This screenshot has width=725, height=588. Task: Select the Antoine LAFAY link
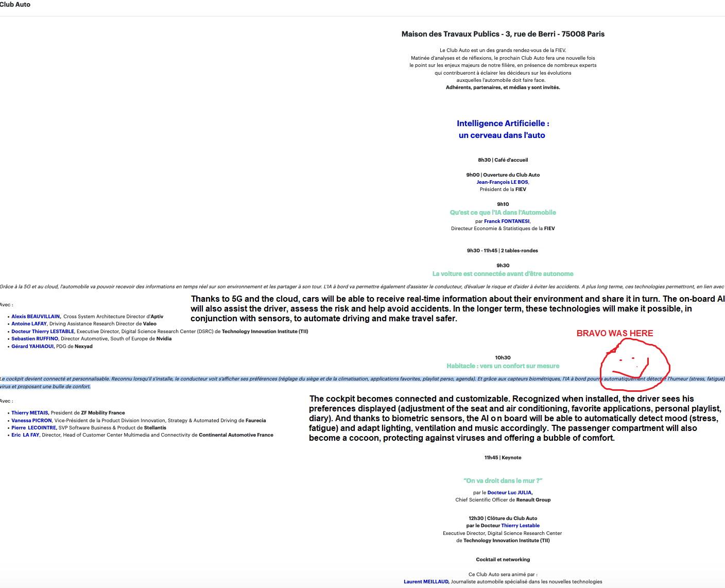pos(29,324)
